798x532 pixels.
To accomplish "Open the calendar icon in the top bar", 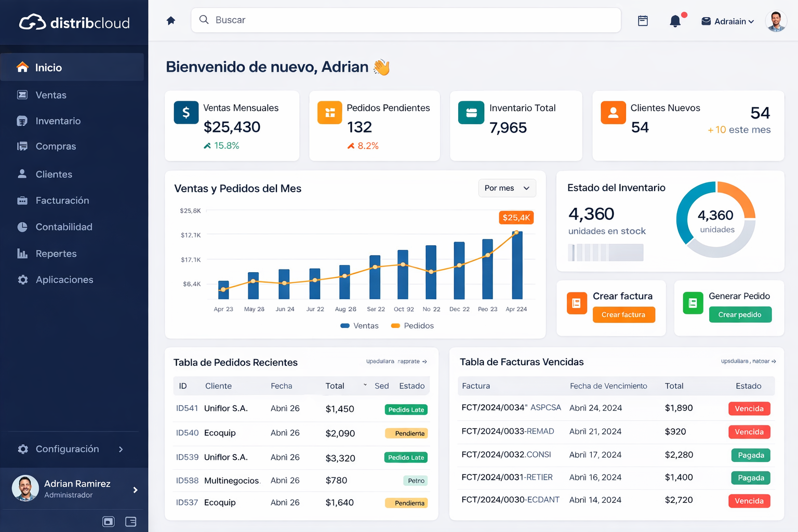I will (643, 21).
